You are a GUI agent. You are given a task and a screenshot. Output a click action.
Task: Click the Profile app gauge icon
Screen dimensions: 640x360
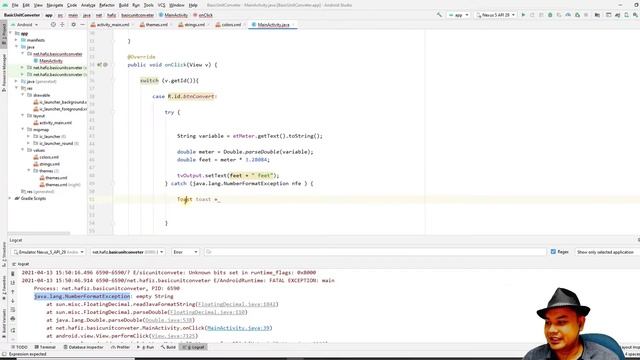(x=568, y=15)
